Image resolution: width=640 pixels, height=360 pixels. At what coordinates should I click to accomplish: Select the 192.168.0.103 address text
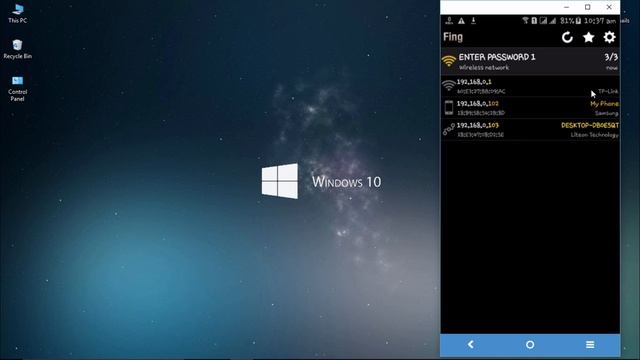[x=478, y=125]
